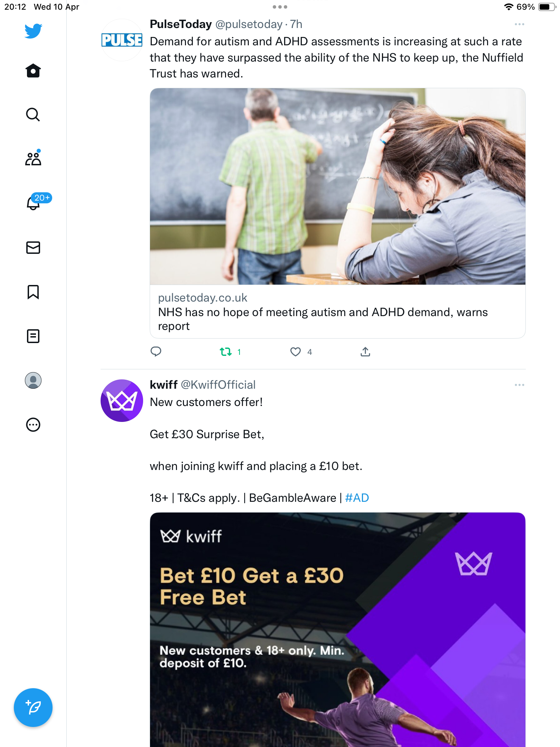
Task: Open the Home timeline icon
Action: (33, 71)
